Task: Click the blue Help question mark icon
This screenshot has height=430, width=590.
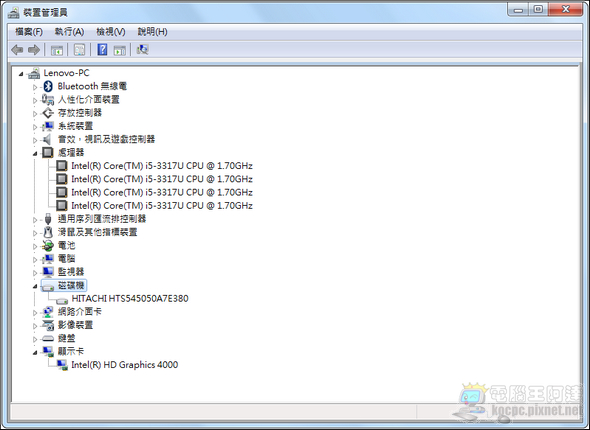Action: pyautogui.click(x=102, y=50)
